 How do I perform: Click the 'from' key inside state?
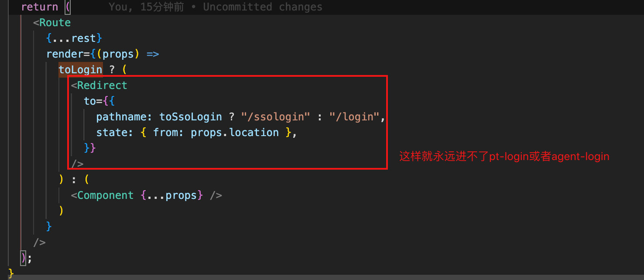click(165, 133)
